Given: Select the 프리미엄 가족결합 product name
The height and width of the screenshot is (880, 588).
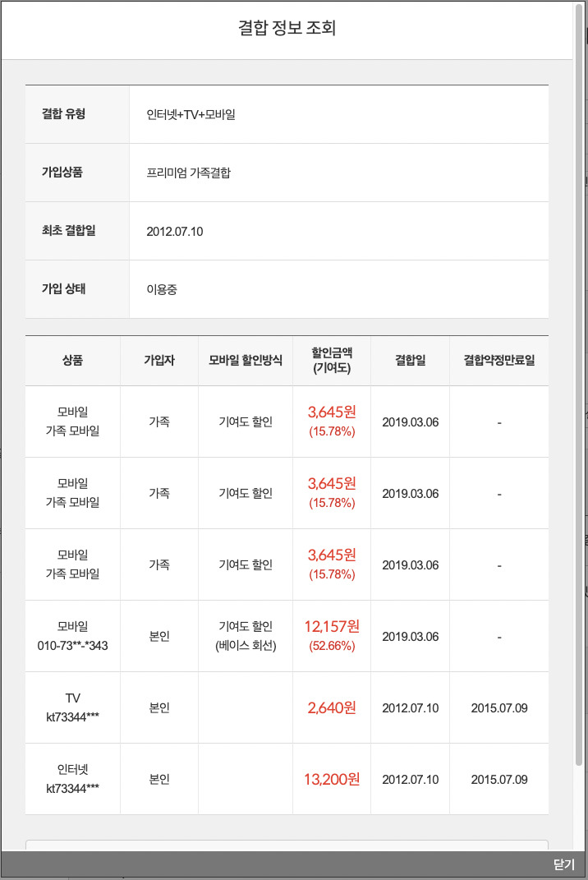Looking at the screenshot, I should coord(189,173).
